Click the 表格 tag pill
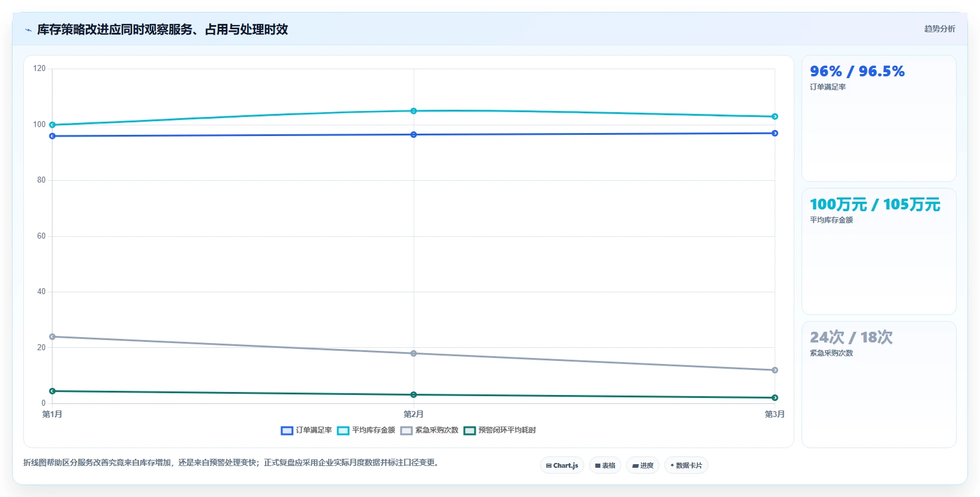Screen dimensions: 980x497 pyautogui.click(x=605, y=465)
